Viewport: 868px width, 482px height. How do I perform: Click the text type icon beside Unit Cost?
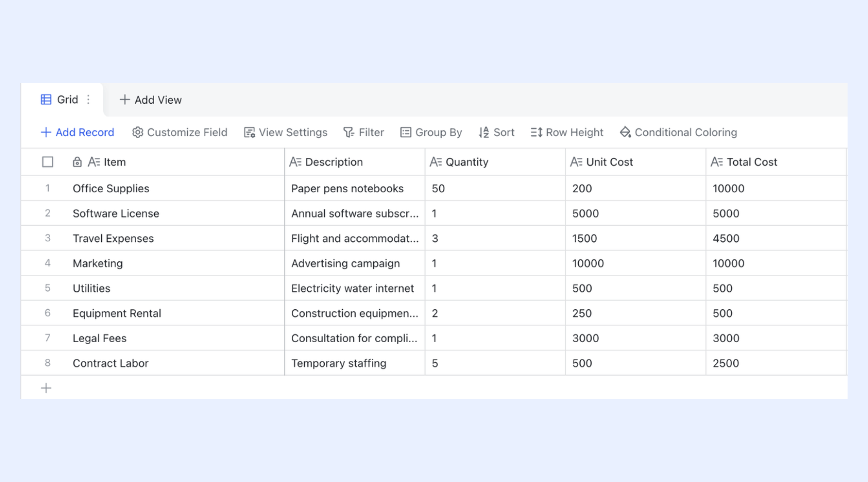pyautogui.click(x=576, y=162)
